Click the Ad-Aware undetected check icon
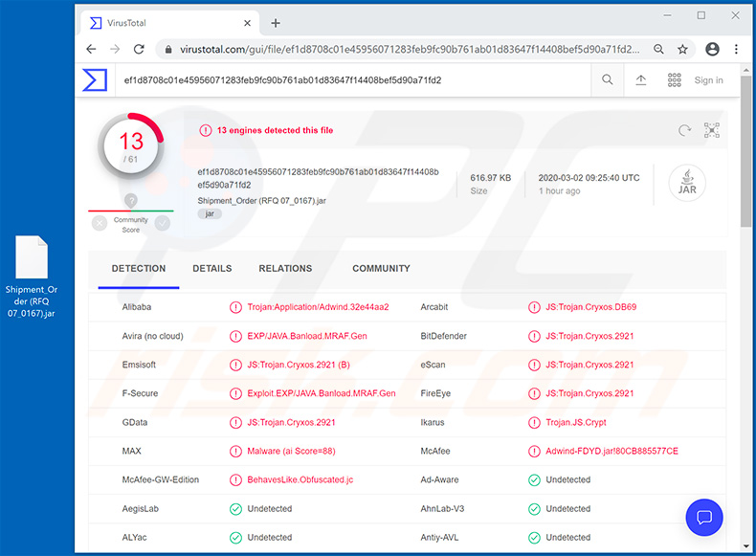This screenshot has height=556, width=756. click(x=534, y=479)
